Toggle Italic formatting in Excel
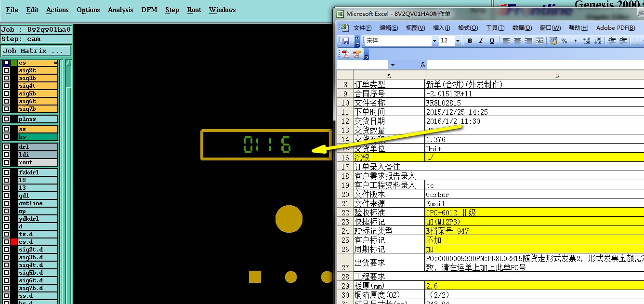644x304 pixels. (x=481, y=41)
